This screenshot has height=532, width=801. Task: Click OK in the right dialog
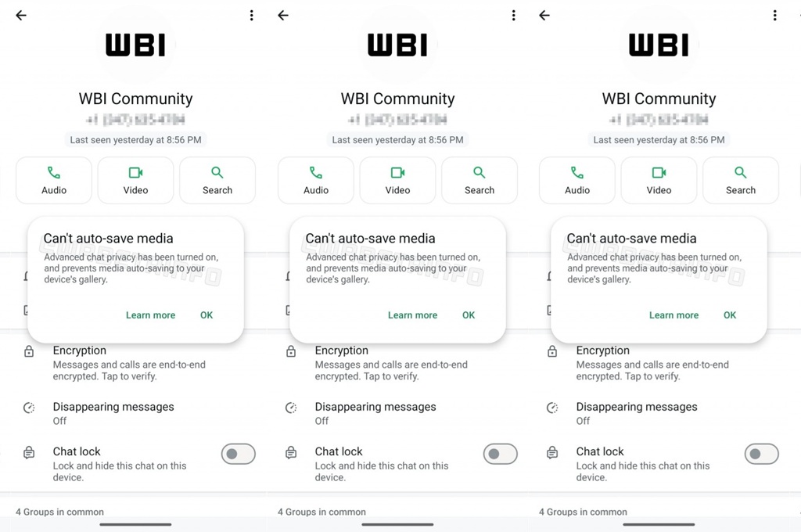click(x=730, y=315)
